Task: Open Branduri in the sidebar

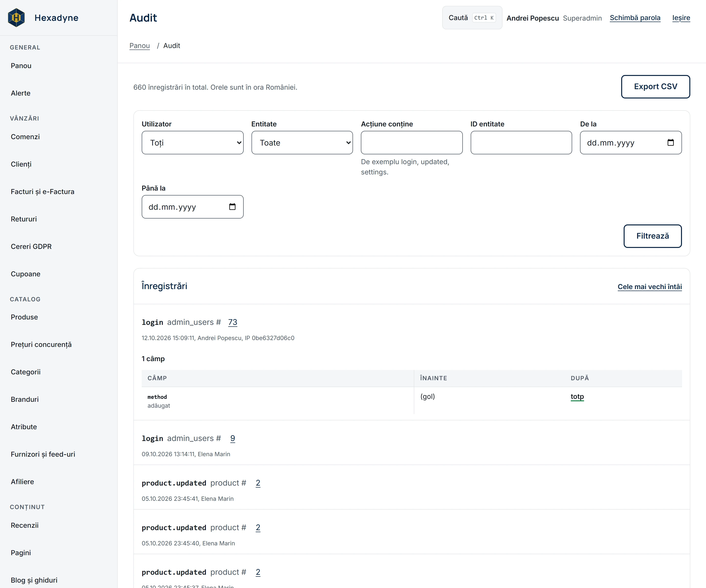Action: [25, 399]
